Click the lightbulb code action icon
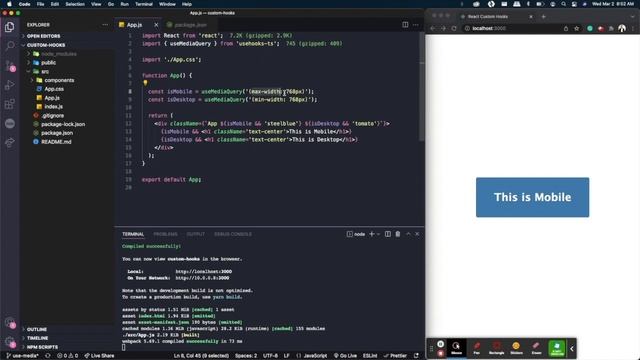Viewport: 640px width, 360px height. tap(145, 83)
